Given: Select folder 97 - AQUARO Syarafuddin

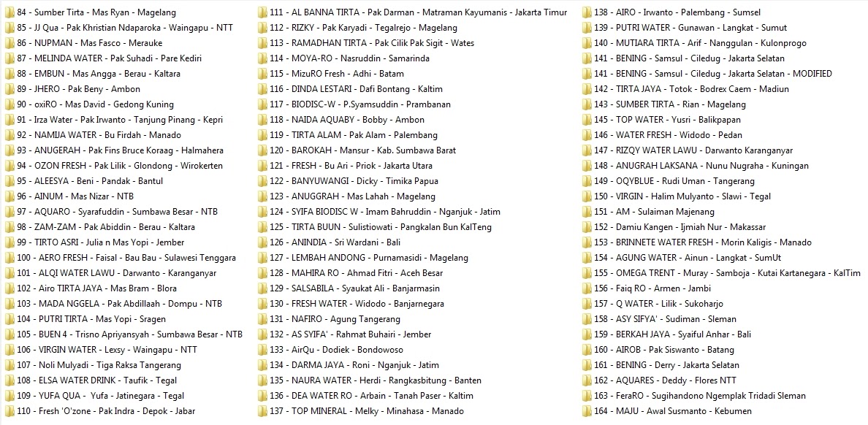Looking at the screenshot, I should (x=112, y=211).
